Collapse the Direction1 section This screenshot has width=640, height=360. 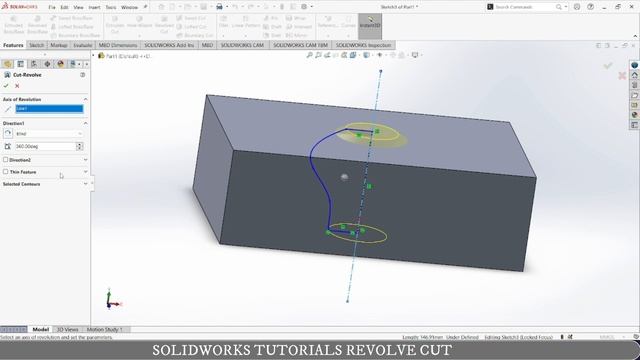[x=85, y=123]
